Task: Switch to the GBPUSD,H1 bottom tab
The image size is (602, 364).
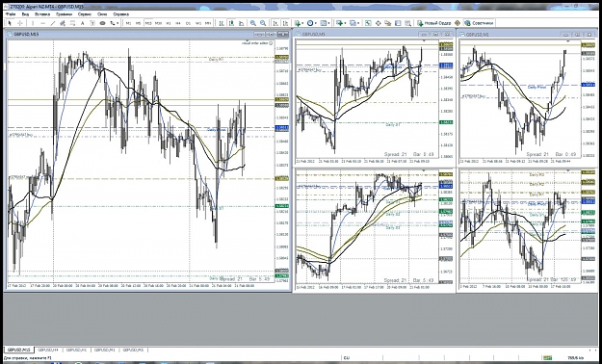Action: tap(76, 350)
